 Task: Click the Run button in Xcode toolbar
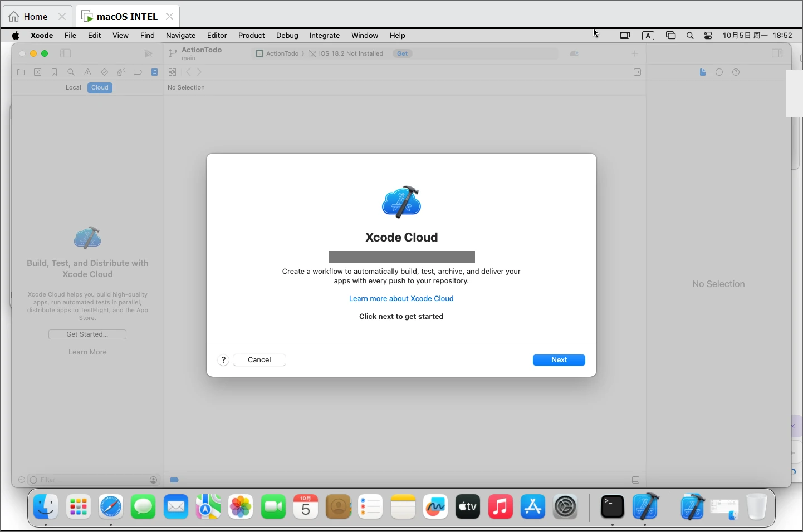click(x=148, y=53)
